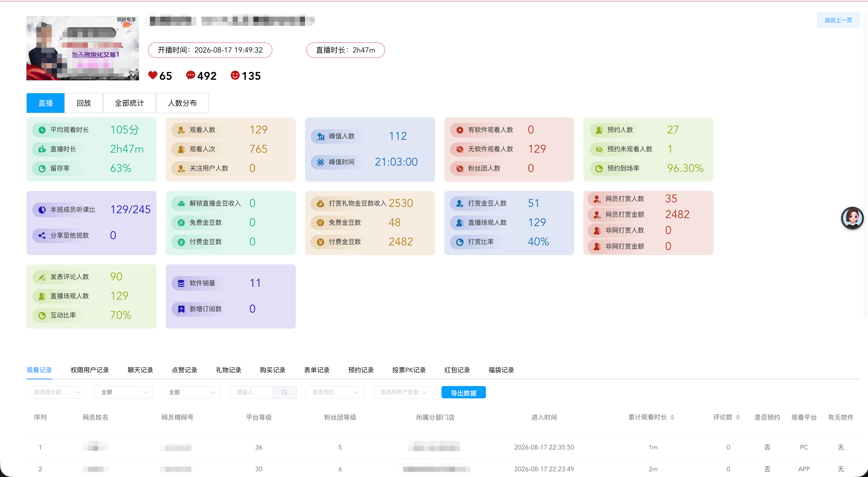Click the 网员打赏人数 icon
868x477 pixels.
(597, 199)
